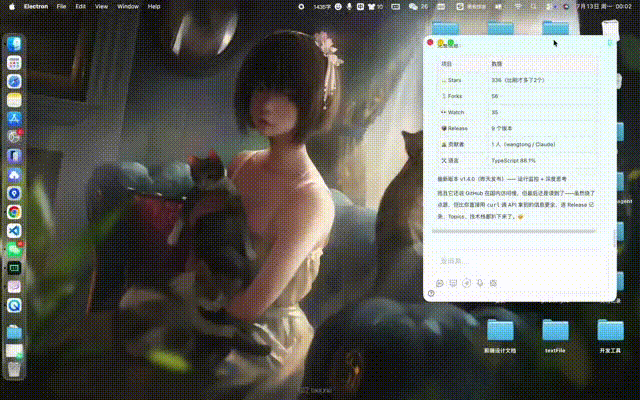Open the File menu

61,7
